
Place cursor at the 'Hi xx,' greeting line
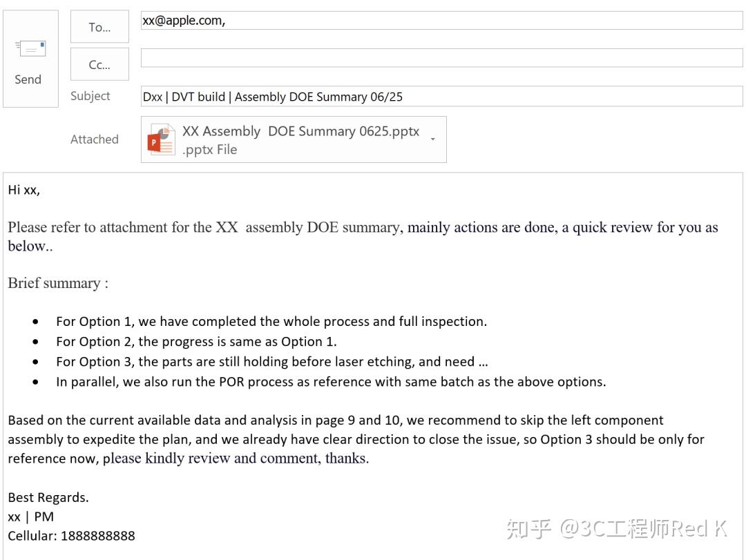click(23, 190)
